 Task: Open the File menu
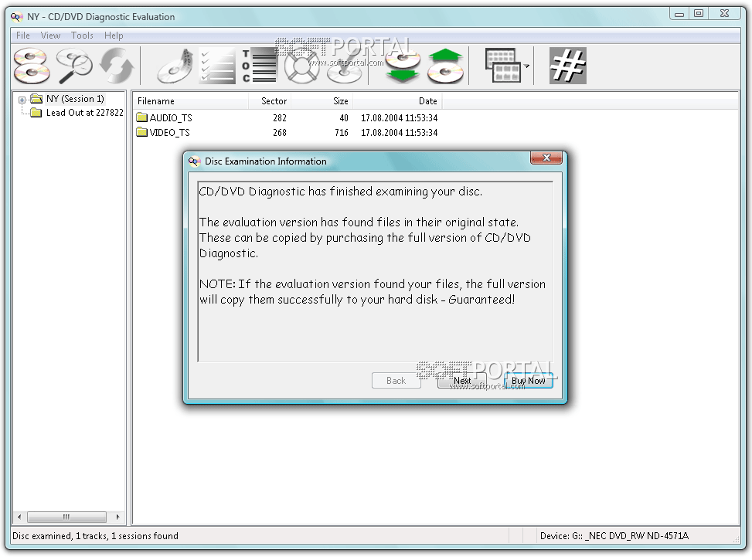click(23, 36)
